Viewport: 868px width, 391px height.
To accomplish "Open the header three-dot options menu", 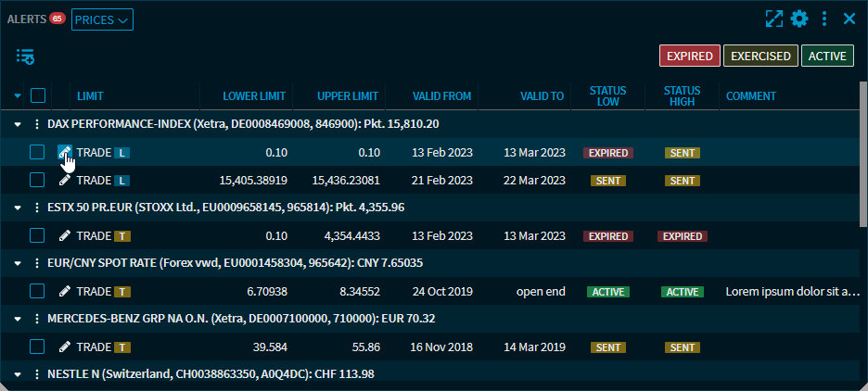I will coord(824,19).
